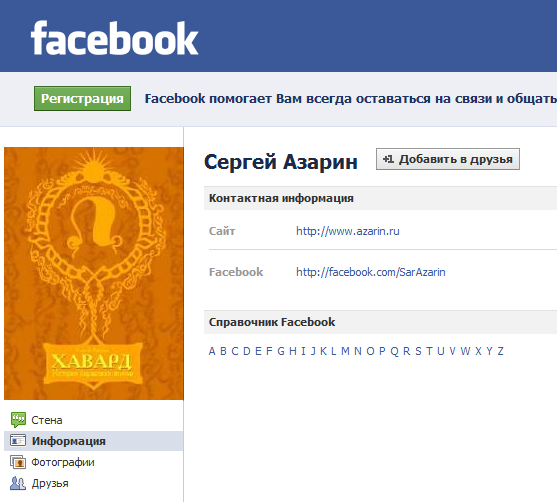Click the Справочник Facebook section header
Viewport: 557px width, 502px height.
[x=272, y=322]
